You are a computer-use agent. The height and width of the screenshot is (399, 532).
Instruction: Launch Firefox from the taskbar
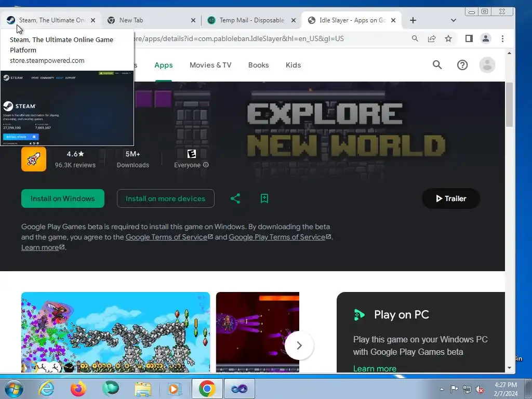click(x=78, y=389)
